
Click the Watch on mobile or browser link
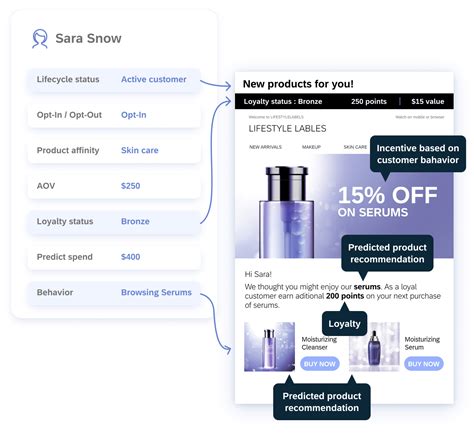pyautogui.click(x=420, y=117)
